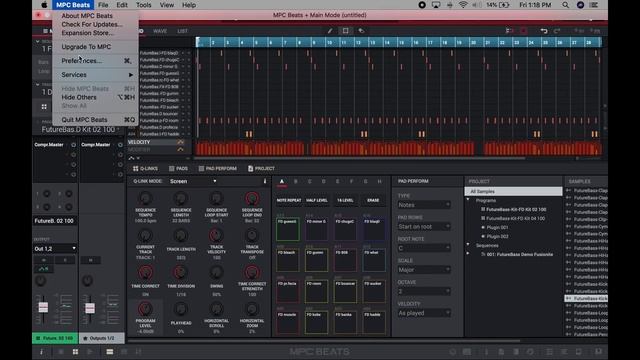
Task: Open the Velocity As played dropdown
Action: click(424, 313)
